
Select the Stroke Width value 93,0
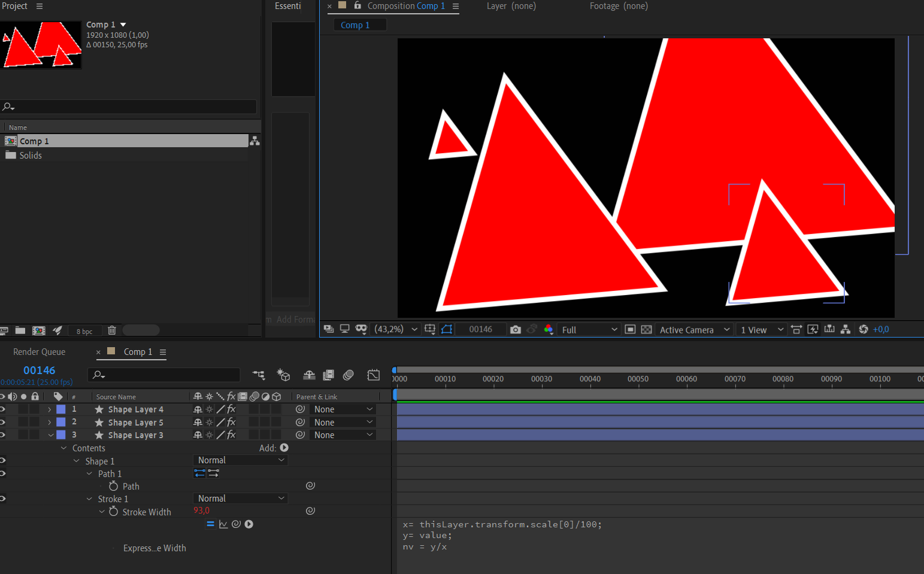(x=202, y=511)
